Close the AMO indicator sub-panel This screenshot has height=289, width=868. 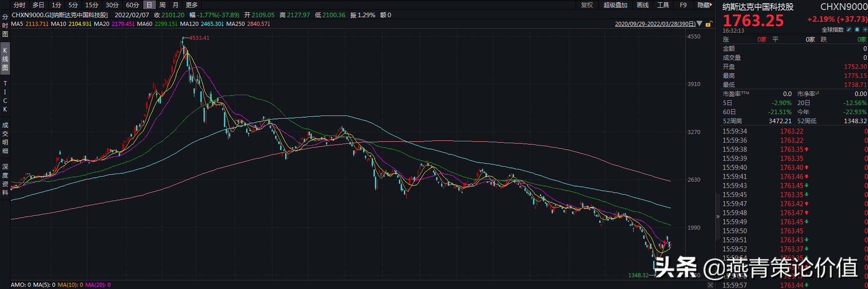pos(710,285)
